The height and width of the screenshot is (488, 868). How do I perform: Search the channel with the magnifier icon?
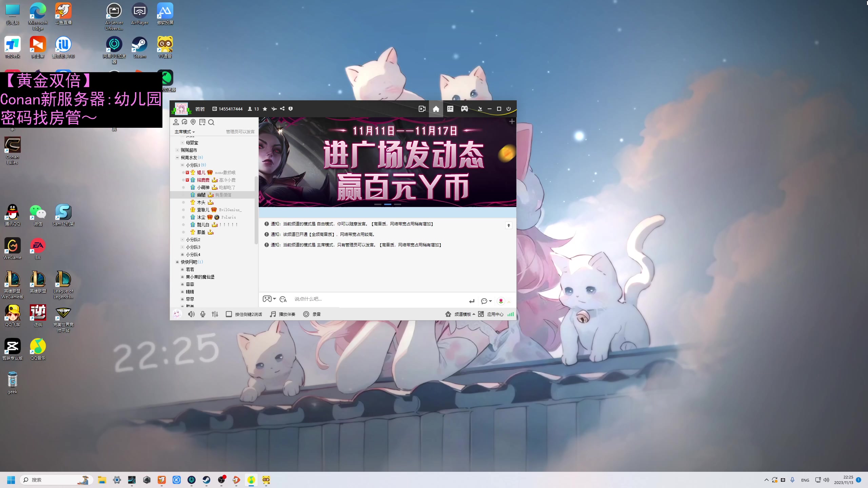pyautogui.click(x=211, y=122)
